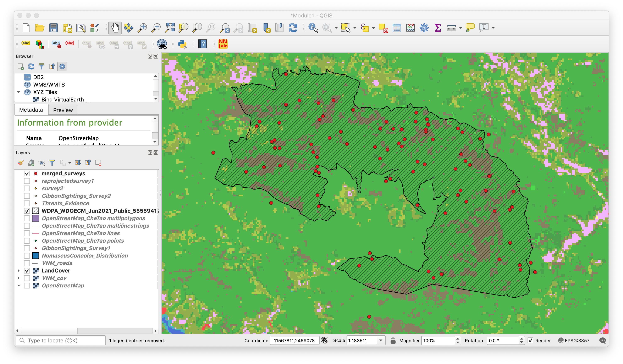Click the Help question mark icon
Image resolution: width=623 pixels, height=364 pixels.
203,44
